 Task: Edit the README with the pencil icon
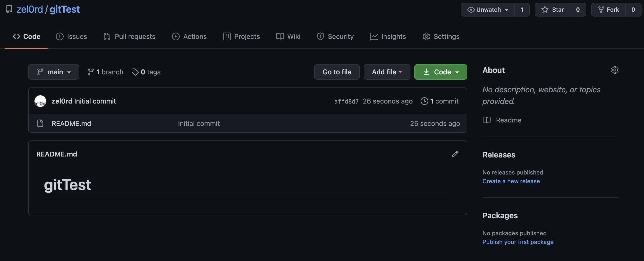pyautogui.click(x=455, y=154)
